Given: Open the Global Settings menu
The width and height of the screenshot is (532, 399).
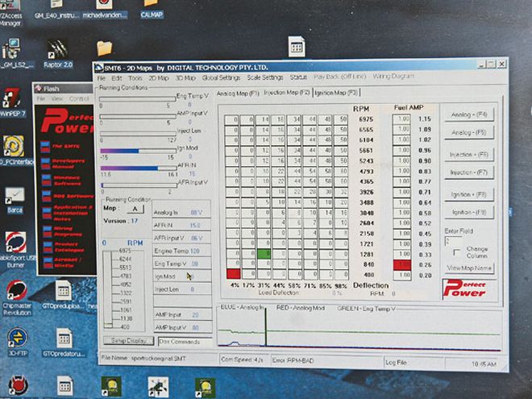Looking at the screenshot, I should click(221, 77).
